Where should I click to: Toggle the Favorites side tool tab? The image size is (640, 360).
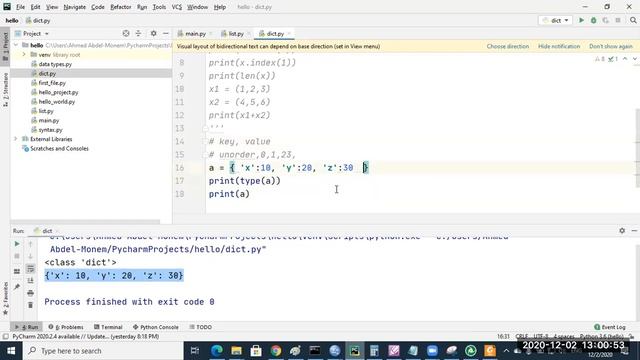(5, 298)
